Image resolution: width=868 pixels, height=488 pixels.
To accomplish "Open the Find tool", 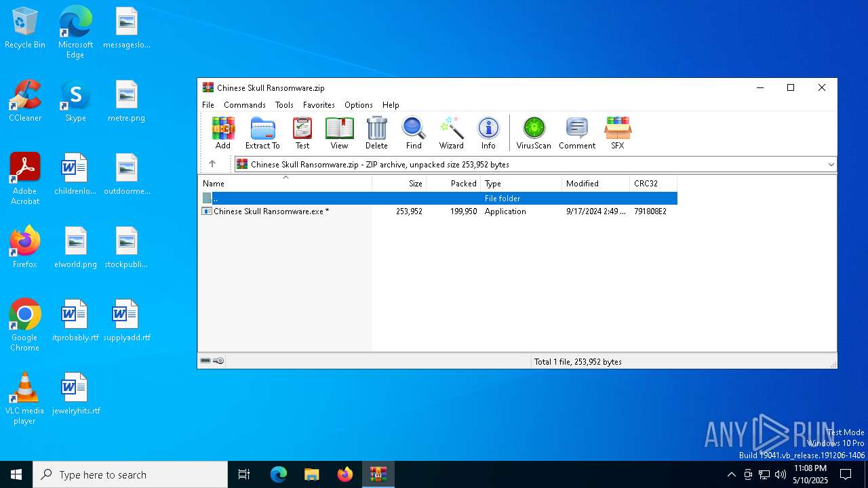I will 414,133.
